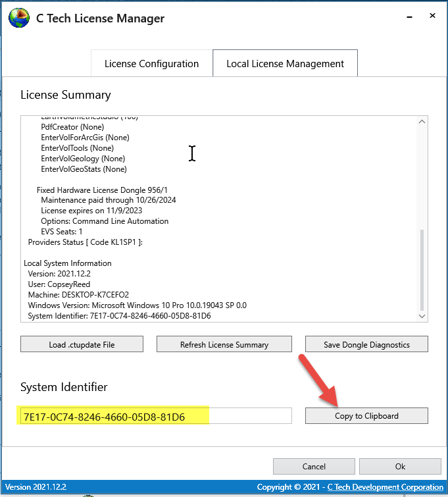Screen dimensions: 448x497
Task: Save Dongle Diagnostics
Action: (366, 344)
